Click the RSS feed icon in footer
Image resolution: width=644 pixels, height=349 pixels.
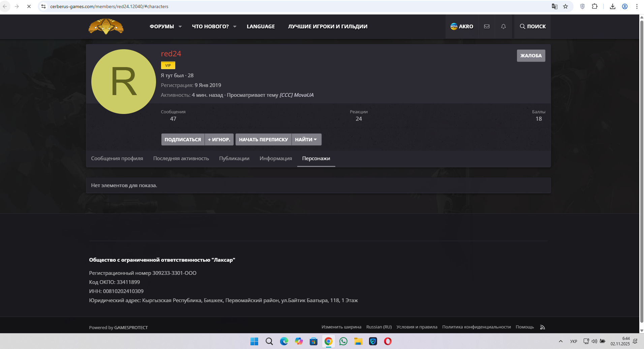[x=542, y=327]
